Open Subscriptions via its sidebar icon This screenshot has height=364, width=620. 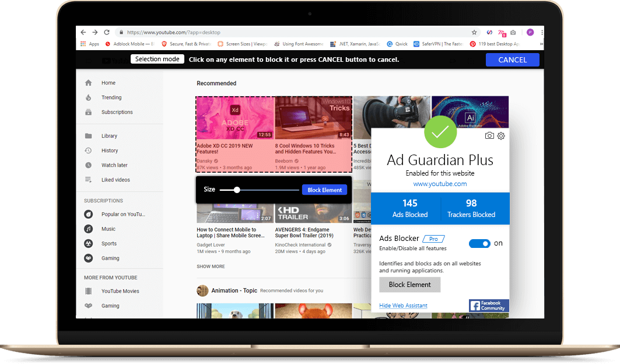pos(88,112)
